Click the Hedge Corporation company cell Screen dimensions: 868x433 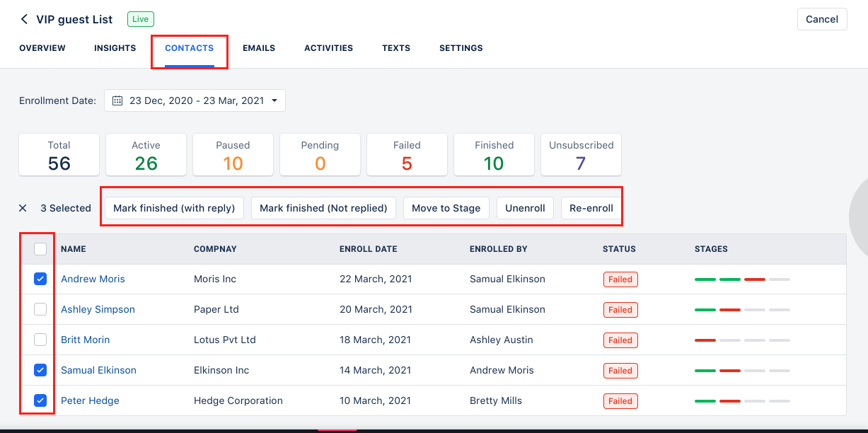(x=238, y=400)
